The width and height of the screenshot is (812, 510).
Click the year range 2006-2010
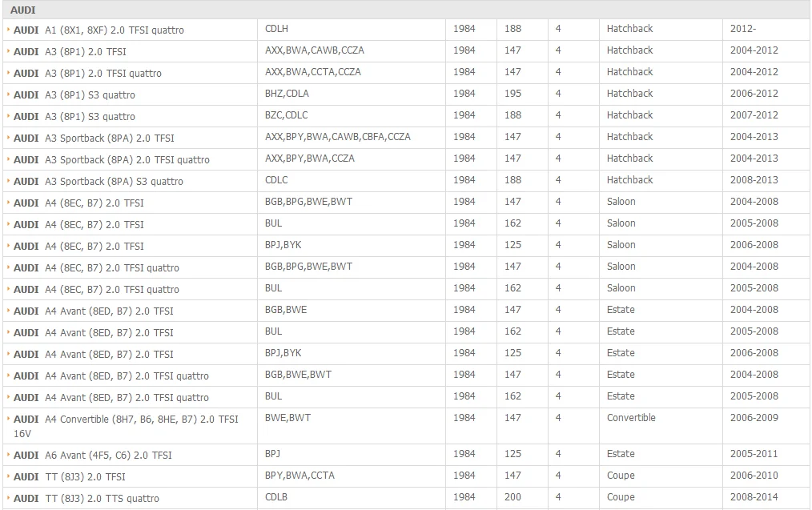click(x=754, y=476)
